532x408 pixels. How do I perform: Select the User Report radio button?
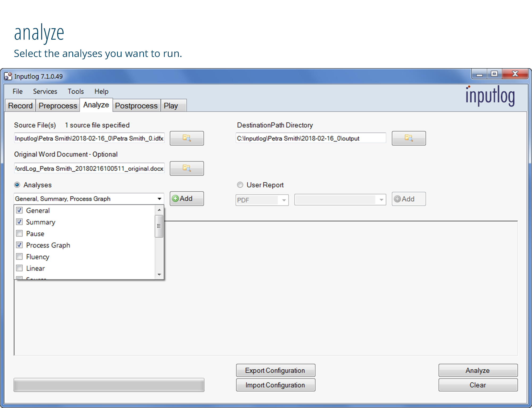pos(240,185)
